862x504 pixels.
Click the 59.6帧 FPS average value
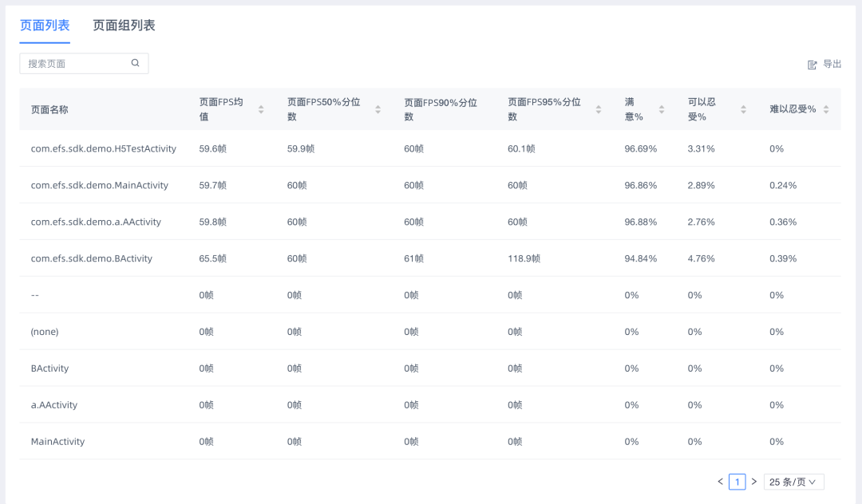click(213, 149)
